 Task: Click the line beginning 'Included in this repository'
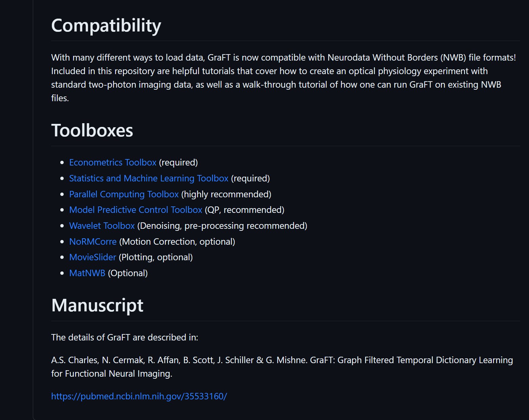pos(270,71)
